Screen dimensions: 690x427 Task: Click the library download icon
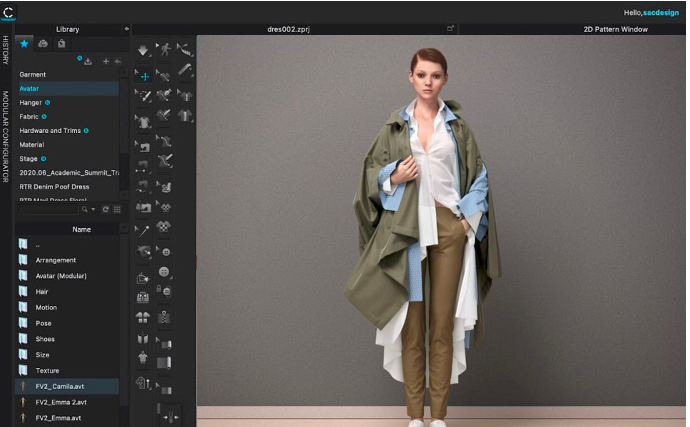pyautogui.click(x=88, y=61)
